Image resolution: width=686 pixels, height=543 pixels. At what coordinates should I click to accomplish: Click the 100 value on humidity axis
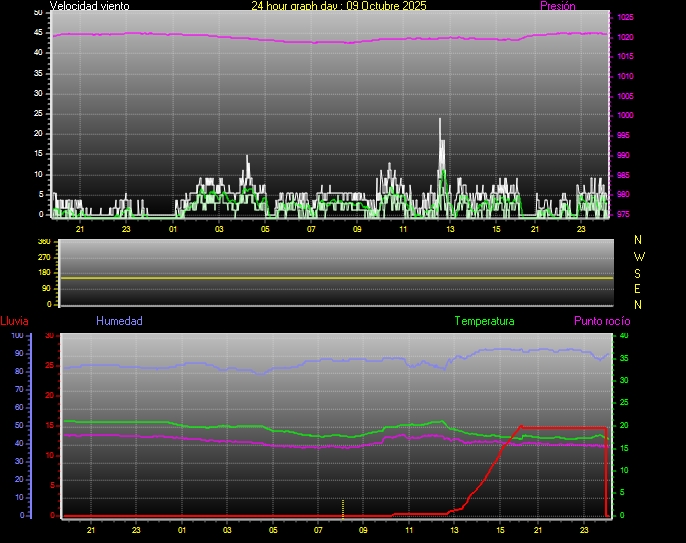coord(17,336)
